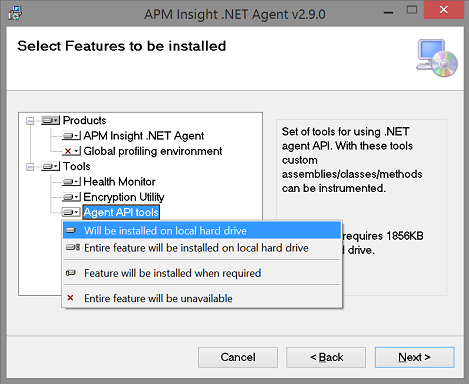Click the Agent API tools drive icon dropdown
The height and width of the screenshot is (384, 469).
coord(71,212)
